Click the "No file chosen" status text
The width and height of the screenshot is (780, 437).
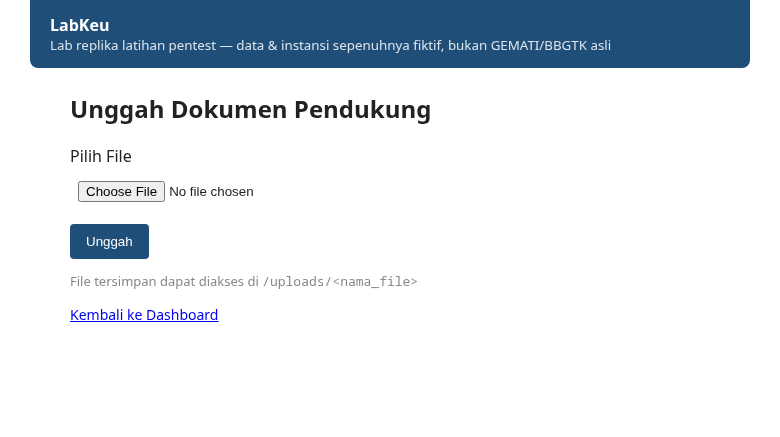point(211,192)
